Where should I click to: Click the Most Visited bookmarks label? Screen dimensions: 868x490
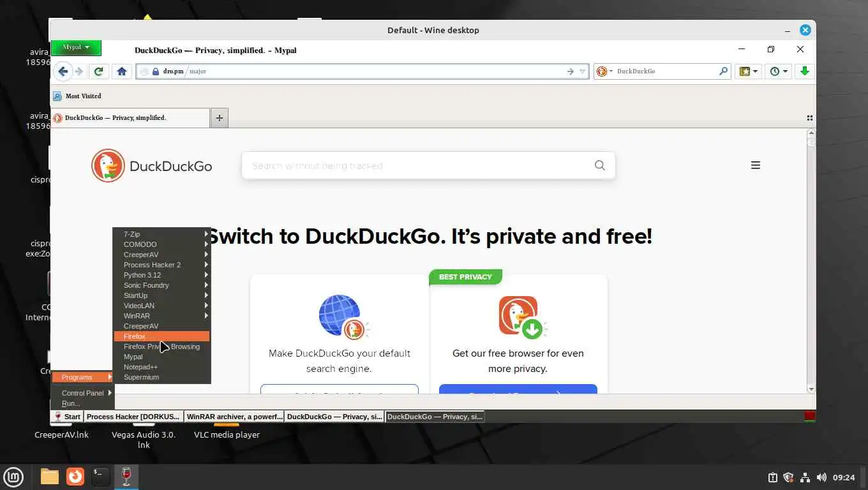point(84,96)
